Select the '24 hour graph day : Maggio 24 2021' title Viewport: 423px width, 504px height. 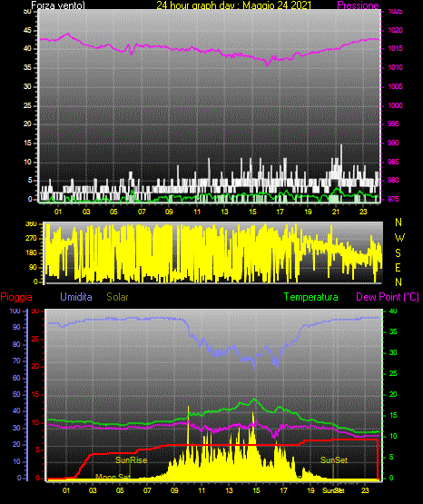click(234, 5)
